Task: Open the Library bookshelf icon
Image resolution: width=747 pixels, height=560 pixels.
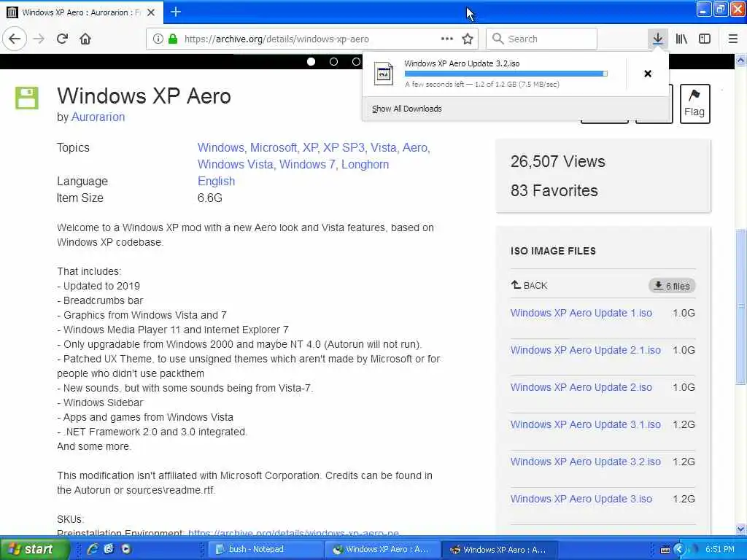Action: 681,39
